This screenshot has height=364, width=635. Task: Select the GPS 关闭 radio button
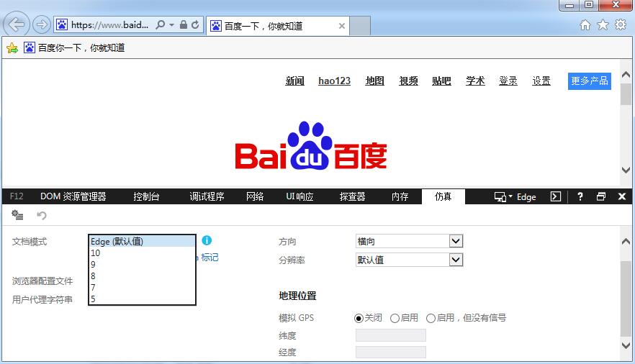(x=359, y=318)
